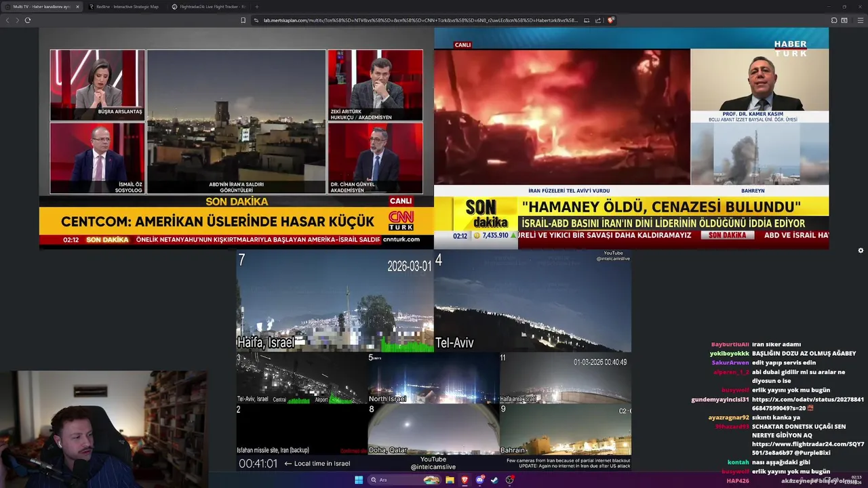Click the intelcamslive multi-camera stream

click(x=434, y=361)
